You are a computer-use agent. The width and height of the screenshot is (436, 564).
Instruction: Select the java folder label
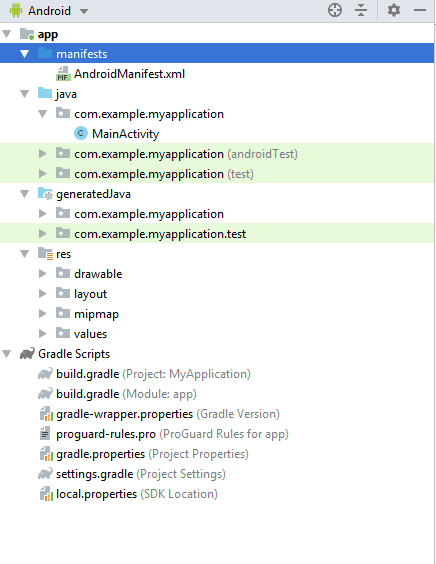[66, 95]
